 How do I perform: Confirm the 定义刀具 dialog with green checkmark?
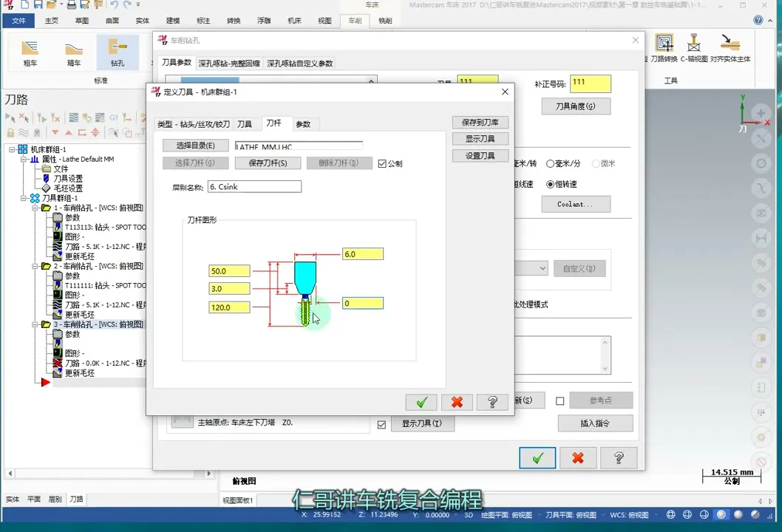[421, 402]
